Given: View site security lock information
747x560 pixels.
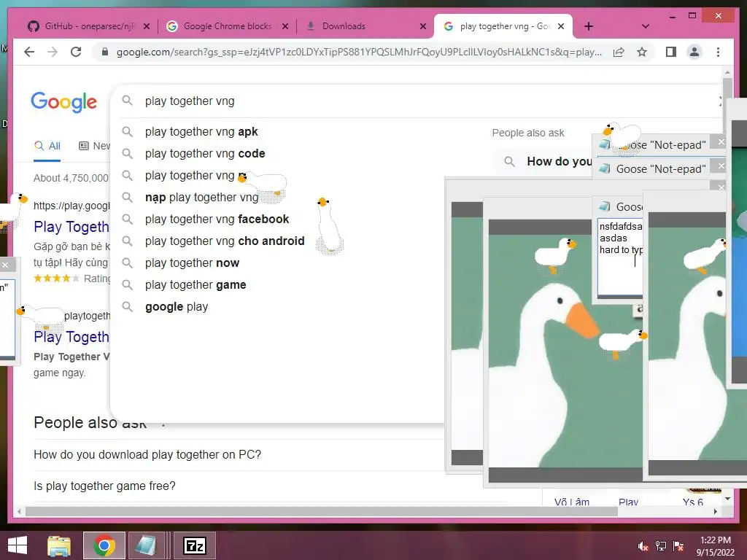Looking at the screenshot, I should point(105,52).
